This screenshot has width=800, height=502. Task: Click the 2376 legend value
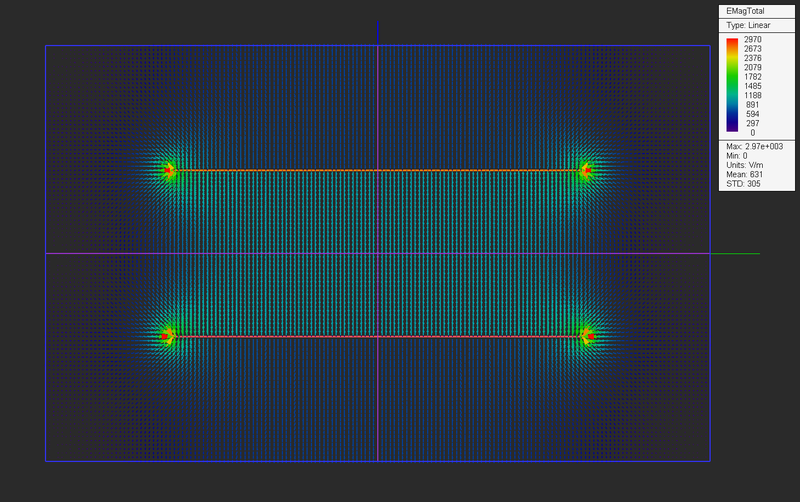click(x=753, y=58)
